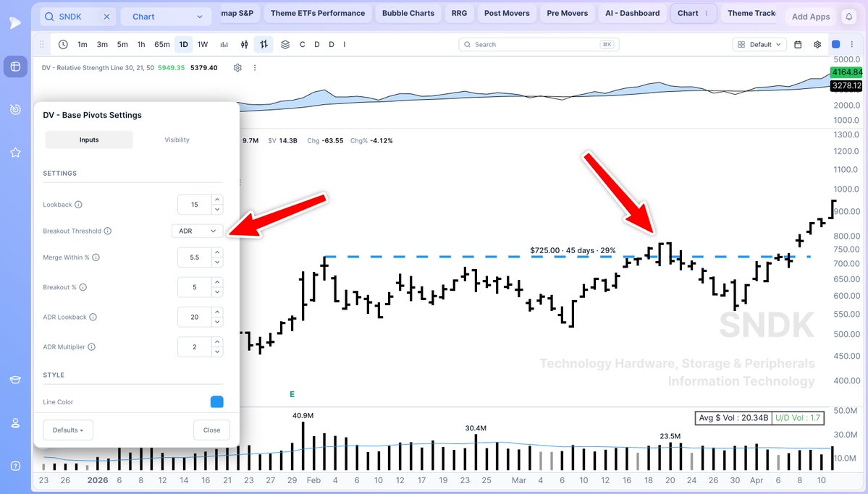Select the OHLC bar chart-type icon
Screen dimensions: 868x494
point(264,44)
